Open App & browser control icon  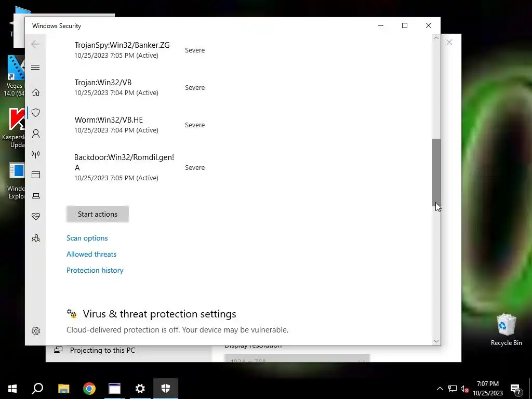coord(36,175)
